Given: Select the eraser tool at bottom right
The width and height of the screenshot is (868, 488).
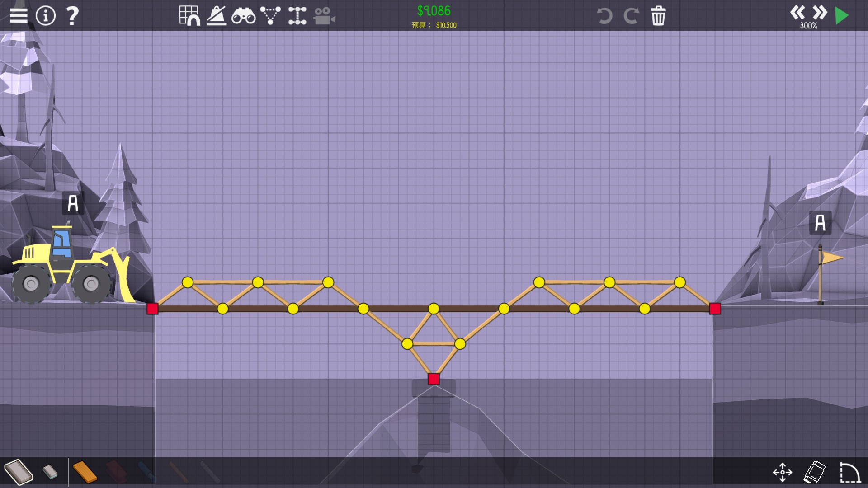Looking at the screenshot, I should click(815, 472).
